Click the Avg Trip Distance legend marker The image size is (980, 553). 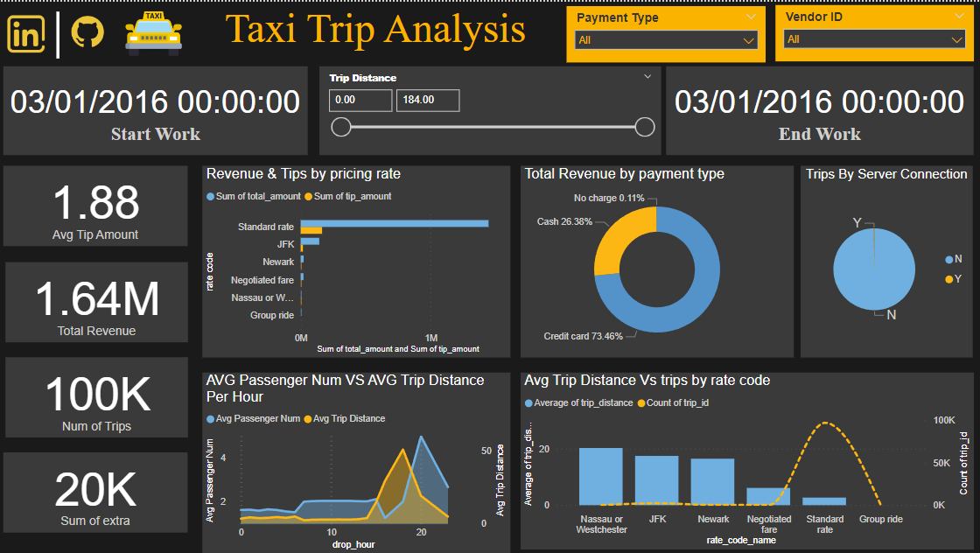pyautogui.click(x=308, y=419)
